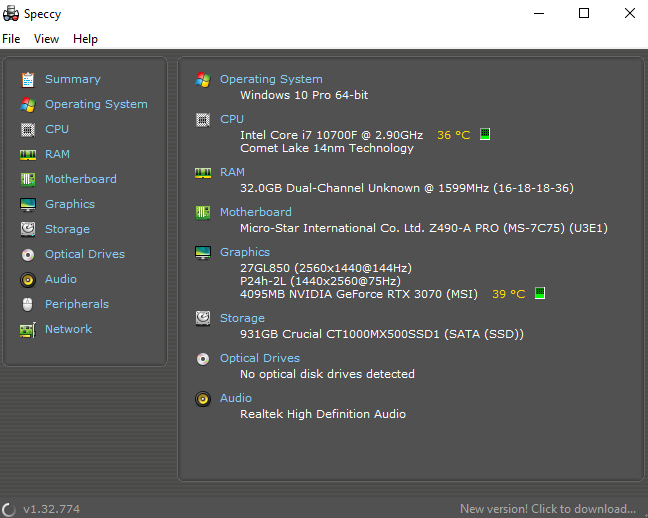The image size is (648, 518).
Task: Open the File menu
Action: [11, 39]
